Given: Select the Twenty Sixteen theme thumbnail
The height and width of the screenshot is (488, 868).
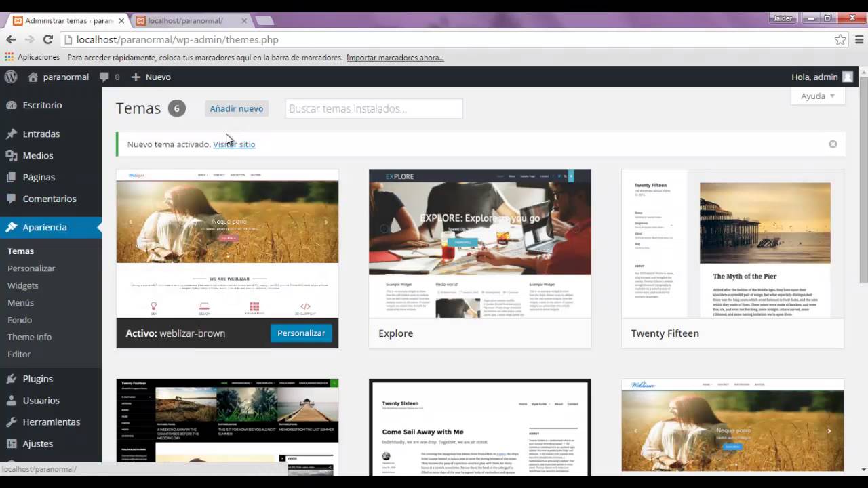Looking at the screenshot, I should coord(480,427).
